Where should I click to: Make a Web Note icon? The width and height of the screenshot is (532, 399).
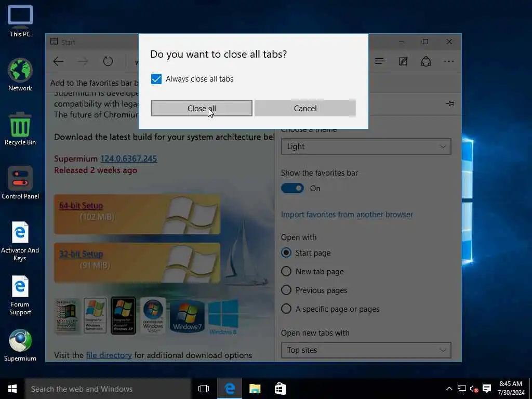[x=403, y=61]
